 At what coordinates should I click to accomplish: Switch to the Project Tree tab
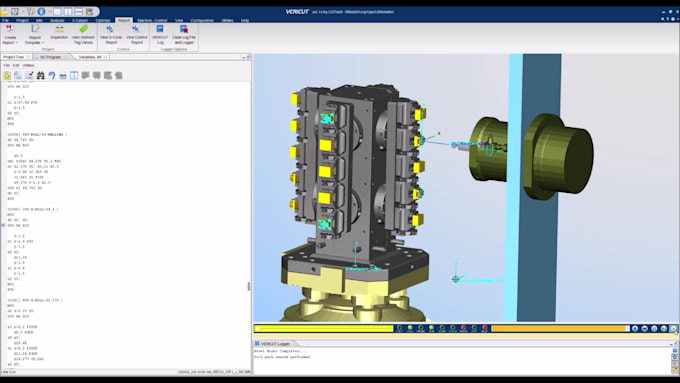coord(13,57)
